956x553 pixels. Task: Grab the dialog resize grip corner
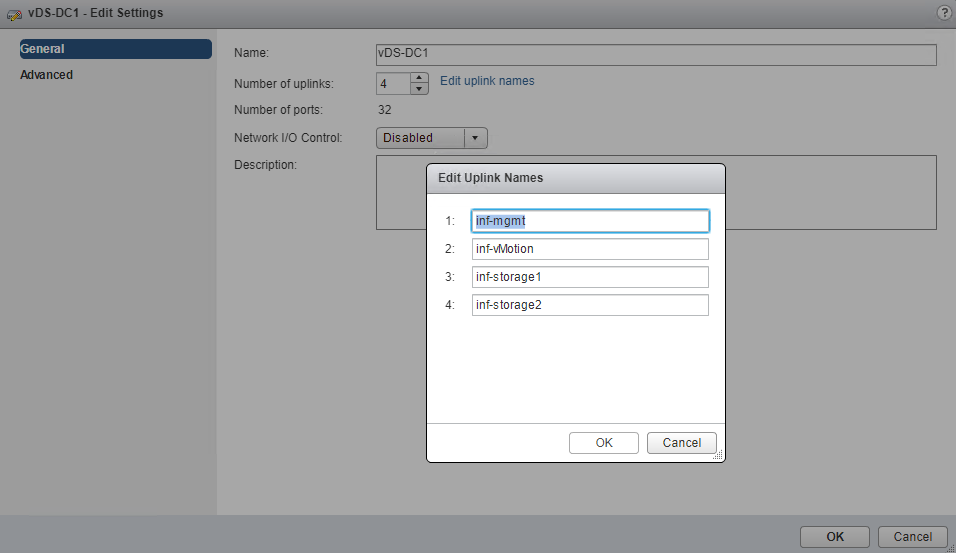(718, 455)
